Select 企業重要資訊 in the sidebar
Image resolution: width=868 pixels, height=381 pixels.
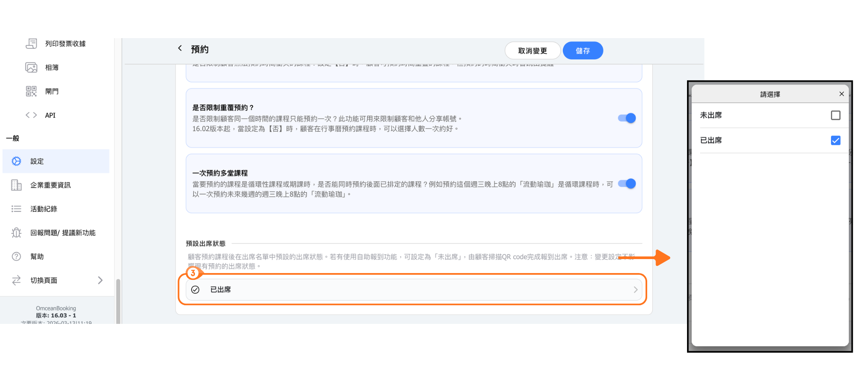(50, 185)
